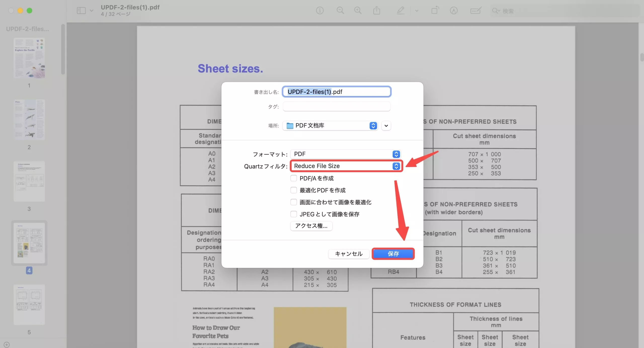
Task: Open the フォーマット format dropdown
Action: coord(396,154)
